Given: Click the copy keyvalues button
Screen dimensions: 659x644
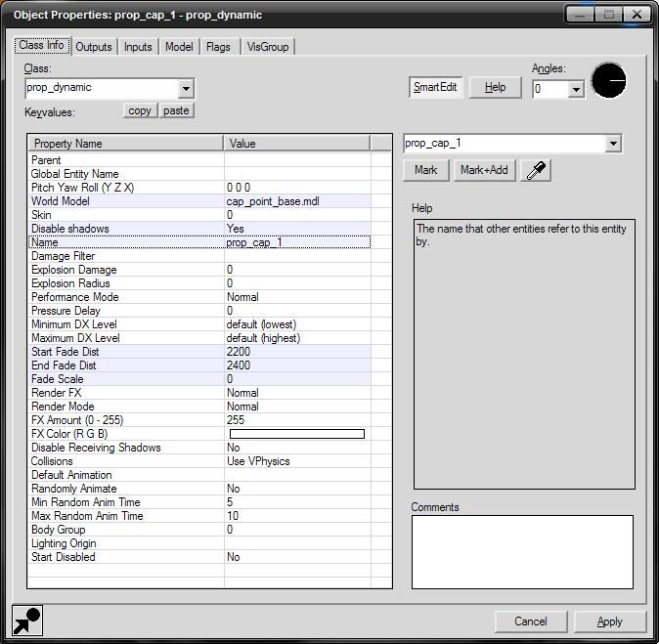Looking at the screenshot, I should [x=140, y=110].
